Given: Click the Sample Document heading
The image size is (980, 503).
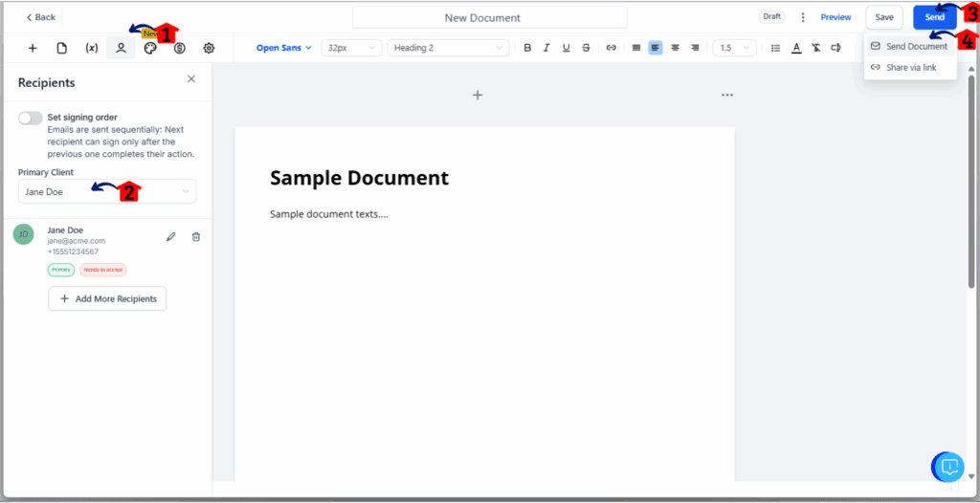Looking at the screenshot, I should click(360, 178).
